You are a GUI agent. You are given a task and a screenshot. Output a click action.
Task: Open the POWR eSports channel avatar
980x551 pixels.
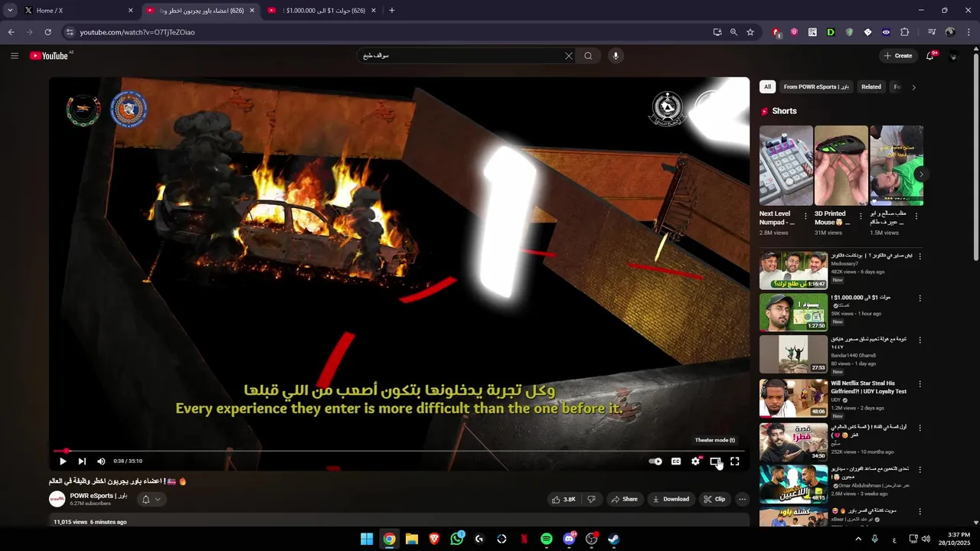tap(57, 499)
